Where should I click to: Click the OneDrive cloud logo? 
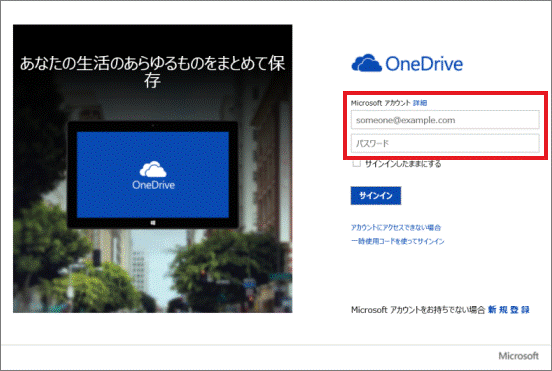pyautogui.click(x=407, y=63)
